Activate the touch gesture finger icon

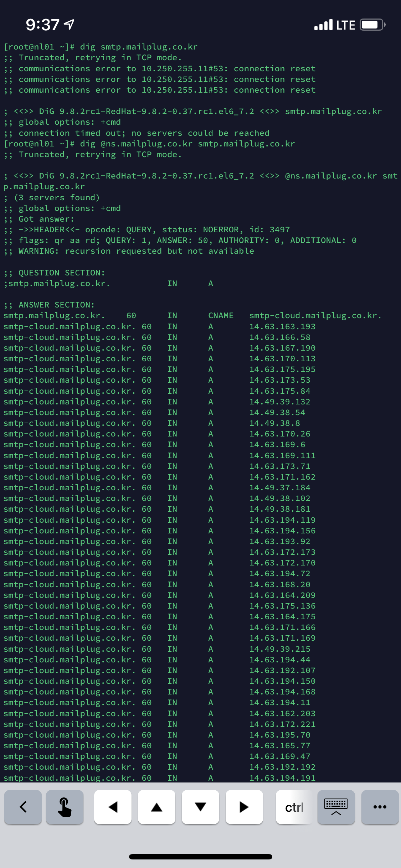65,807
